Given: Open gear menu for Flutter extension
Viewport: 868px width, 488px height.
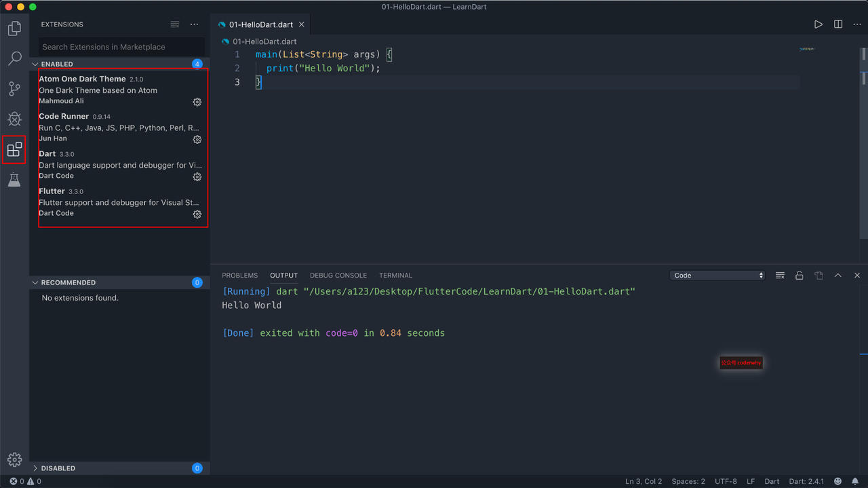Looking at the screenshot, I should click(197, 214).
